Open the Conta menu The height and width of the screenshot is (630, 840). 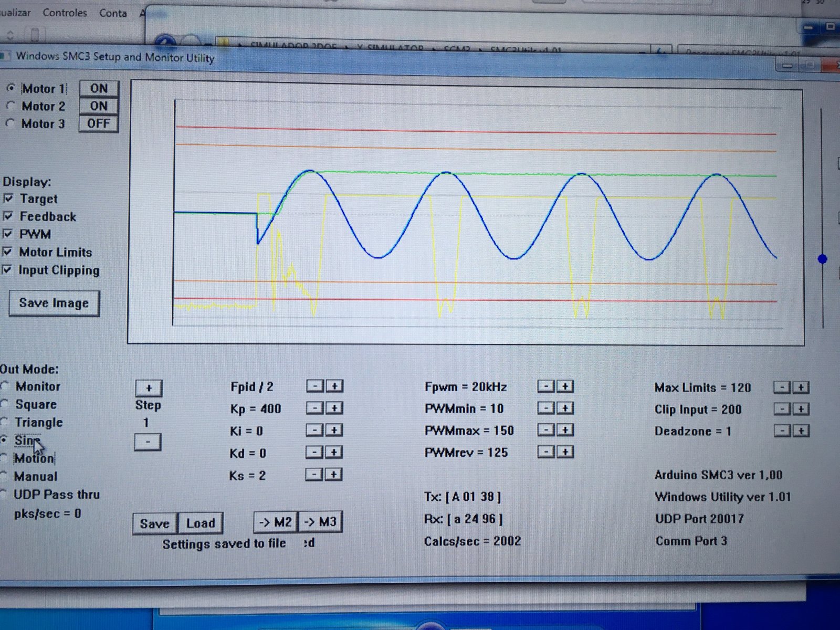[113, 13]
